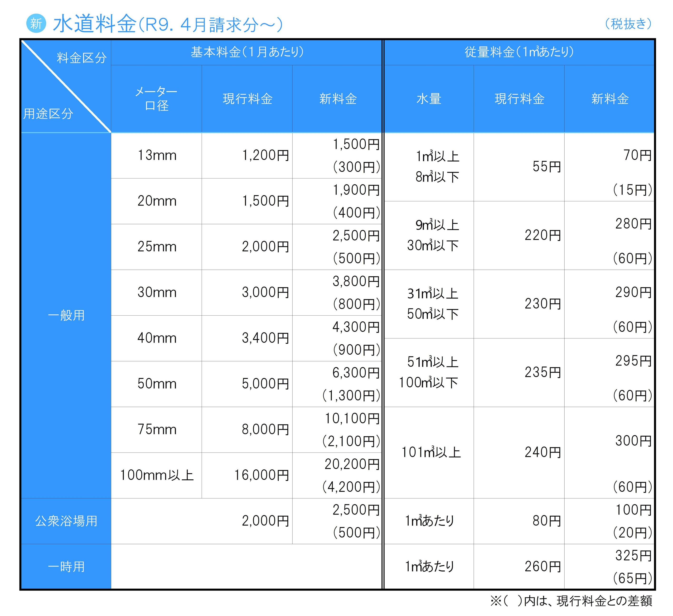Click the 基本料金(1月あたり) header
Screen dimensions: 673x616
coord(247,52)
